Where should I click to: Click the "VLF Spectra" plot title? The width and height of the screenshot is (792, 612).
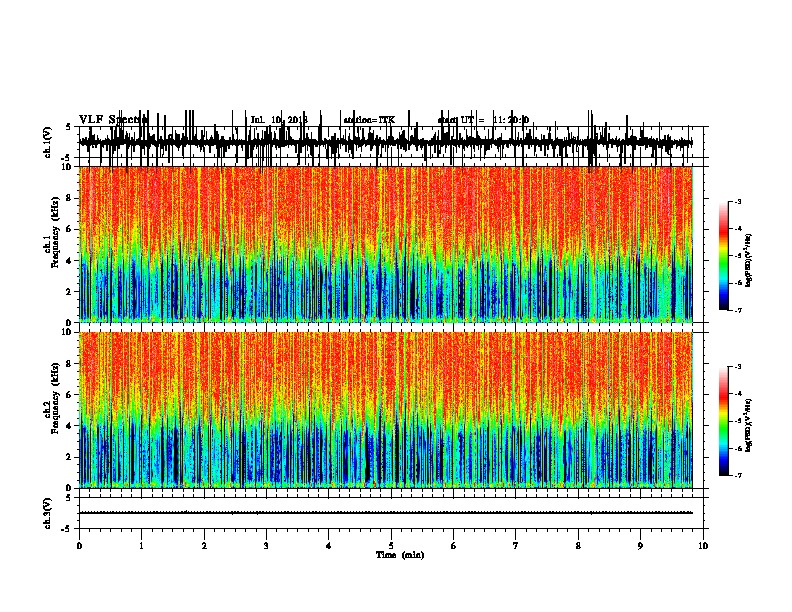[113, 119]
